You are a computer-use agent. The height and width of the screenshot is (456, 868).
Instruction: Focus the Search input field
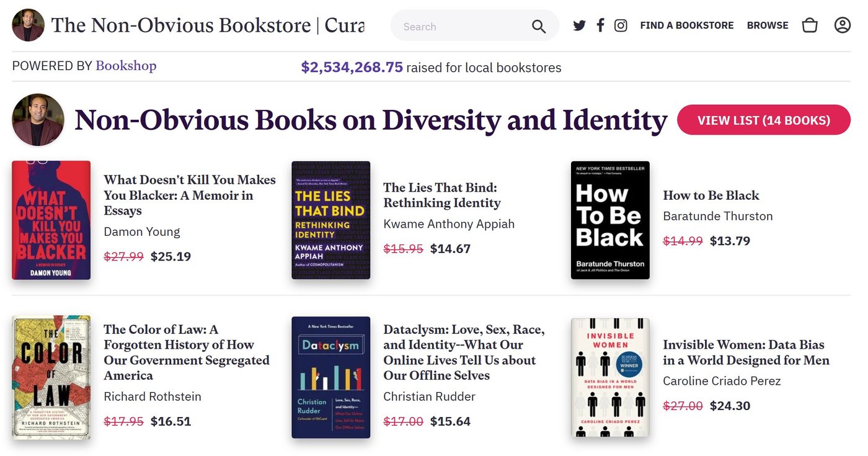click(x=465, y=26)
